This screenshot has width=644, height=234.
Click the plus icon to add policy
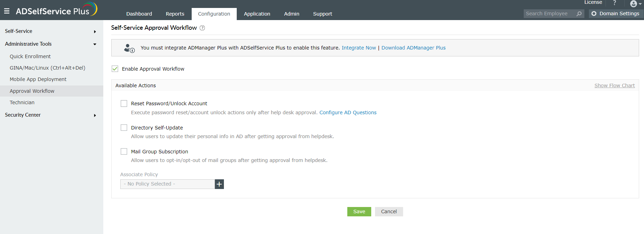pyautogui.click(x=219, y=184)
